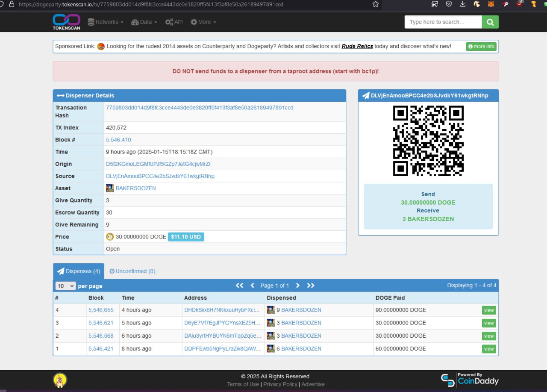Open the Advertise footer link
Image resolution: width=547 pixels, height=392 pixels.
[313, 384]
